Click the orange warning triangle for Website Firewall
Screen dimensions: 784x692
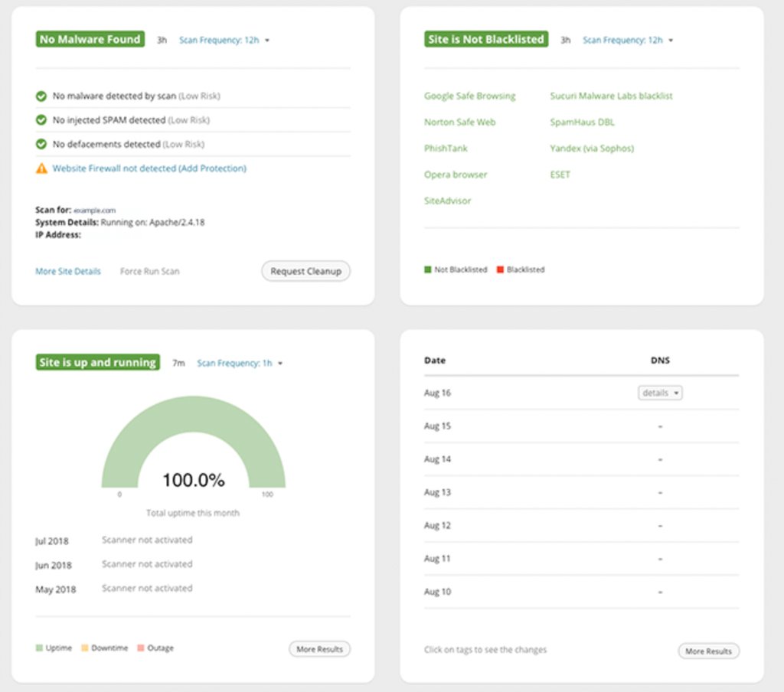[x=41, y=168]
